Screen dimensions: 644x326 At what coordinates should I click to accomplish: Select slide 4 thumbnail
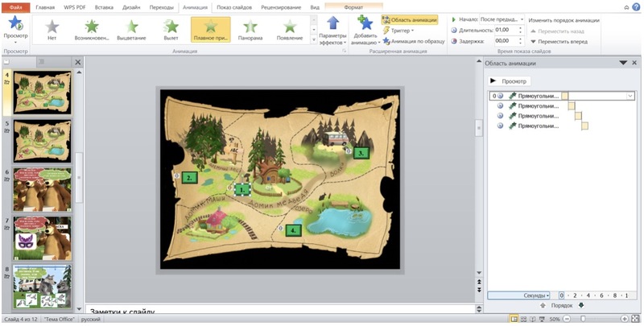[43, 93]
